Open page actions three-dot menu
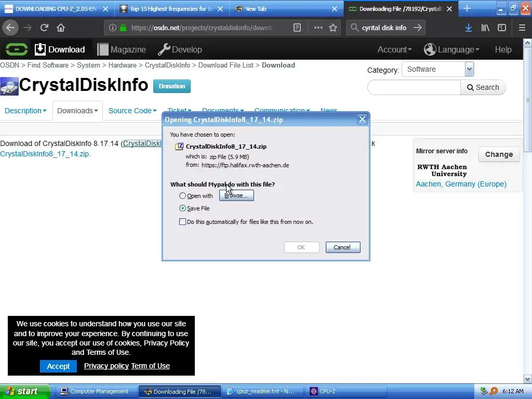Viewport: 532px width, 399px height. tap(318, 28)
